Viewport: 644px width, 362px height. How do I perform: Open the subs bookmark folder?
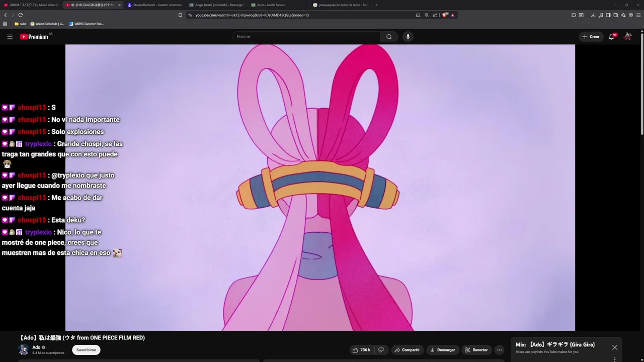tap(21, 24)
